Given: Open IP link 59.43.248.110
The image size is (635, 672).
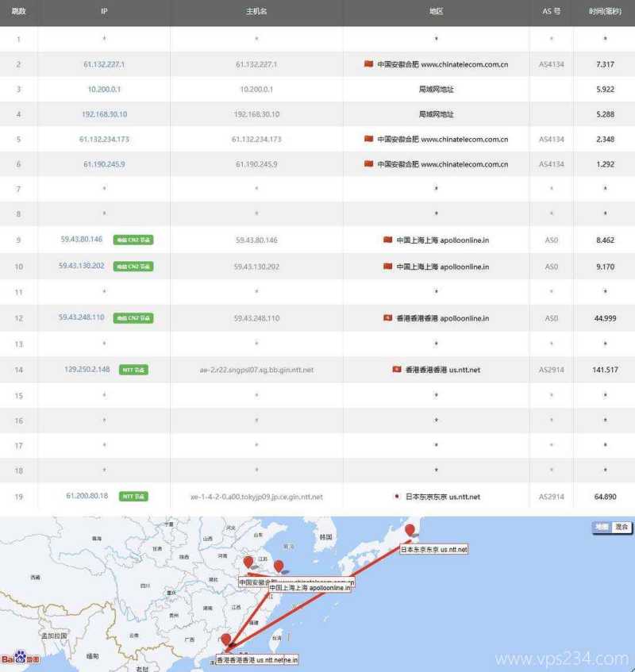Looking at the screenshot, I should [82, 317].
